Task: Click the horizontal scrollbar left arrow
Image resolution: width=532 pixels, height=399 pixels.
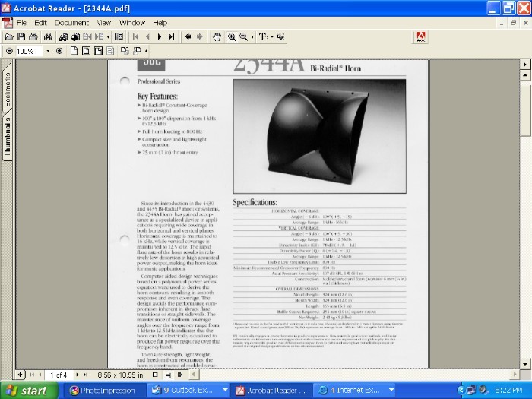Action: [194, 375]
